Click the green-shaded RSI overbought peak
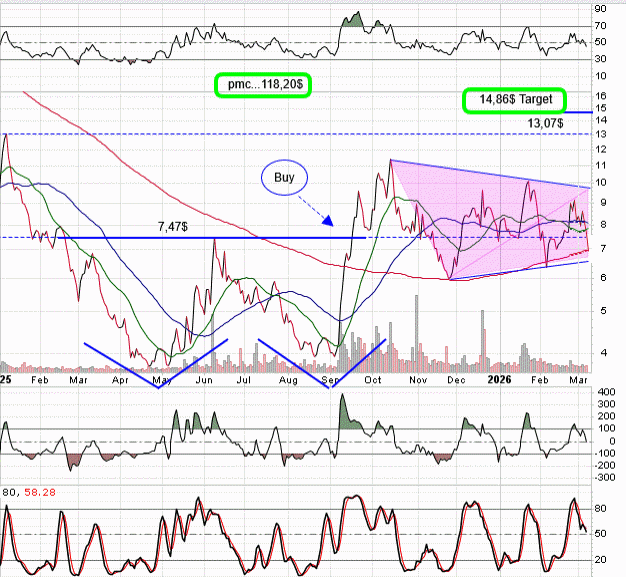This screenshot has width=626, height=577. click(x=353, y=19)
